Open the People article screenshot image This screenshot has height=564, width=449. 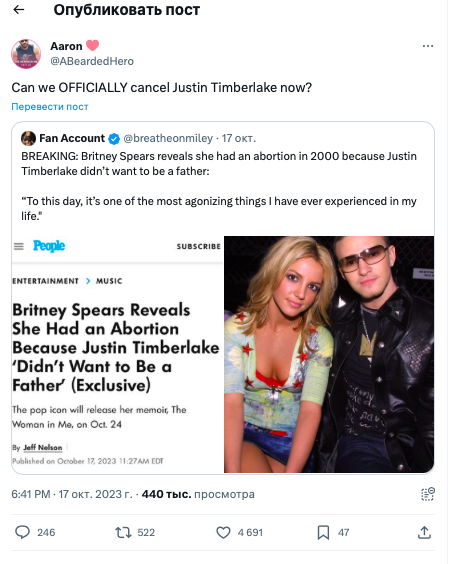coord(118,354)
